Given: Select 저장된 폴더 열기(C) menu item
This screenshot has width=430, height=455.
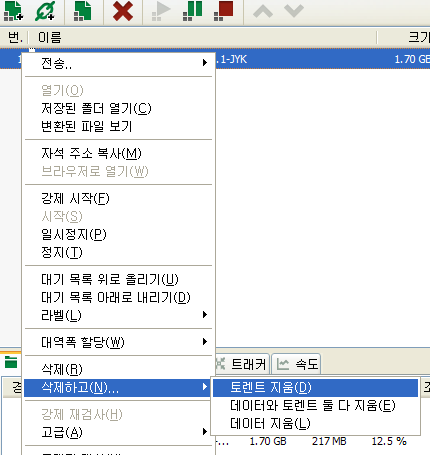Looking at the screenshot, I should tap(118, 108).
